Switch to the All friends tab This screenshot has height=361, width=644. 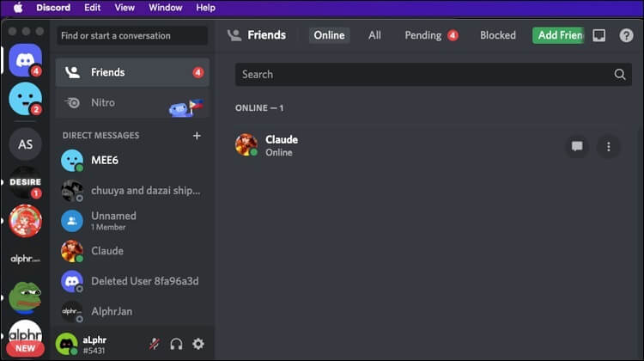(374, 35)
